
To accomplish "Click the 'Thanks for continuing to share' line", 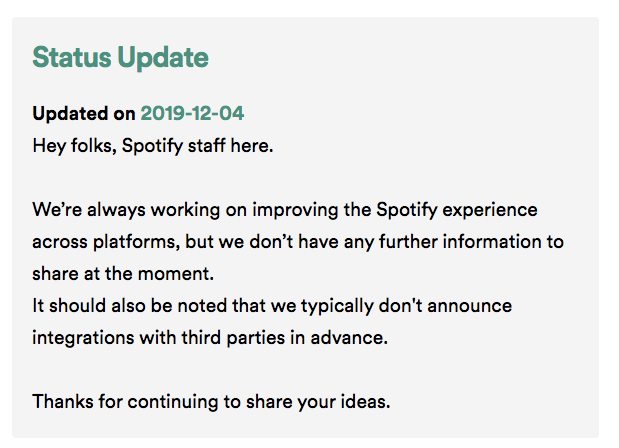I will coord(211,402).
